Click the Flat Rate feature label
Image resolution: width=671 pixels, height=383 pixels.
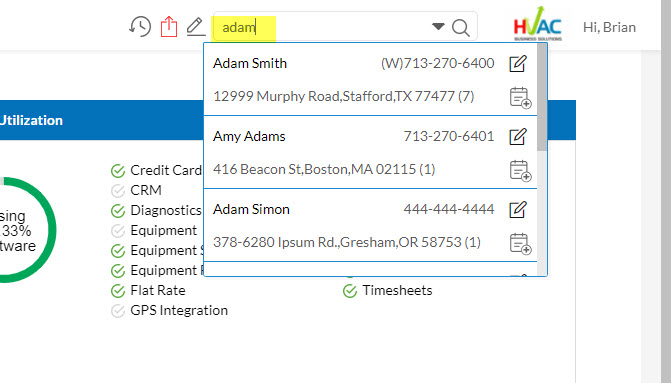click(x=158, y=291)
